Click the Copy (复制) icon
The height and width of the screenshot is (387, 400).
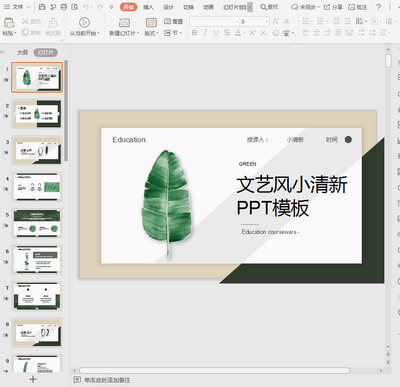[x=25, y=33]
